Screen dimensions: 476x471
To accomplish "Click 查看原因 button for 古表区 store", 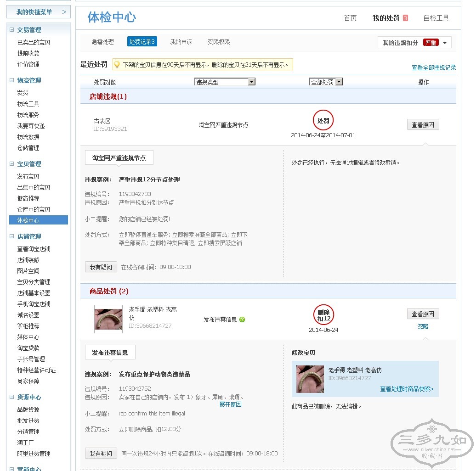I will [423, 124].
